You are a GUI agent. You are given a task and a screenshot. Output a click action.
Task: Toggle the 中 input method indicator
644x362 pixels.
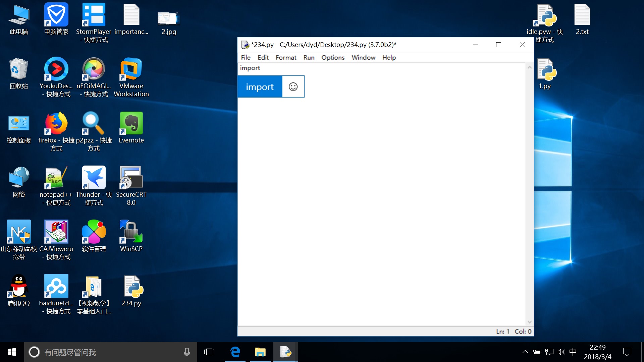tap(573, 352)
